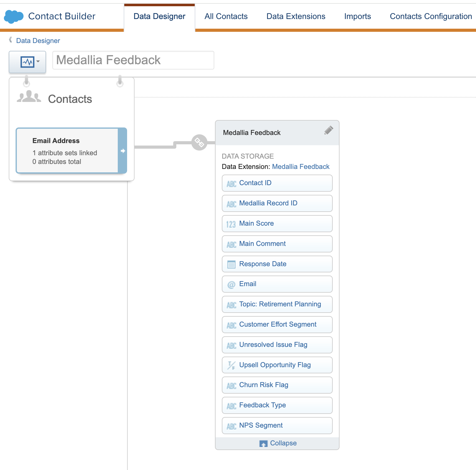The width and height of the screenshot is (476, 470).
Task: Click the 123 number icon by Main Score
Action: point(231,224)
